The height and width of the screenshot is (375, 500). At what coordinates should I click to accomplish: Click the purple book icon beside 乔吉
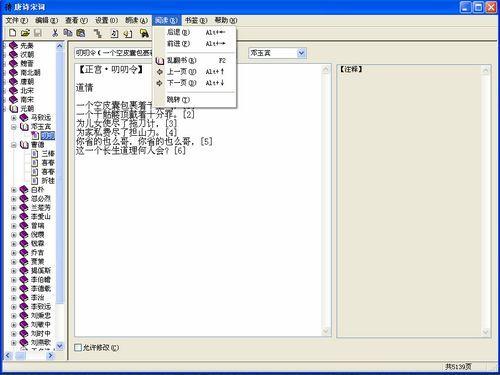click(x=24, y=252)
